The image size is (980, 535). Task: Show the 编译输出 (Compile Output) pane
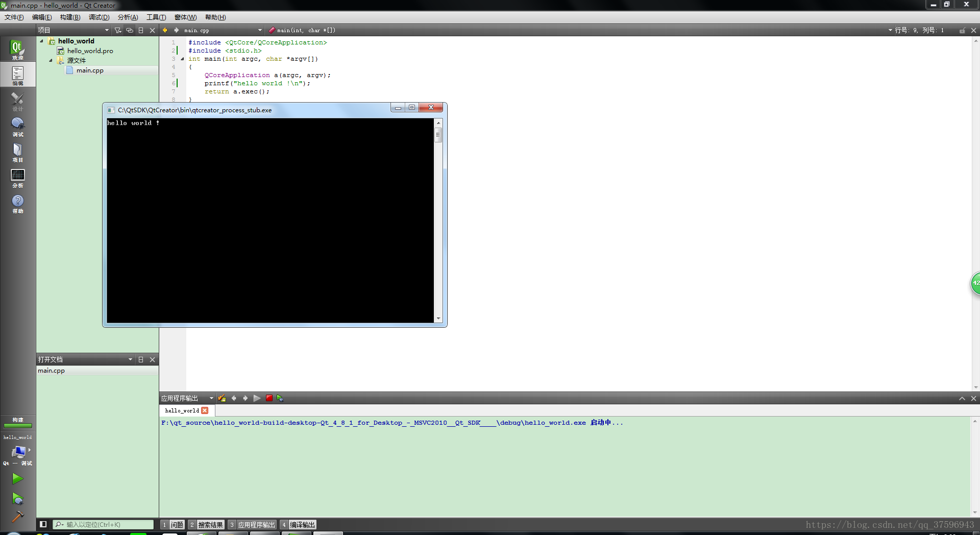coord(298,525)
